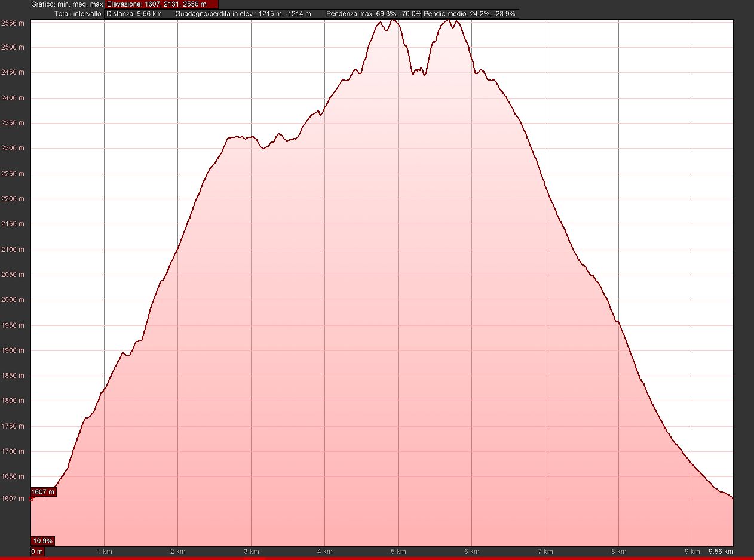Screen dimensions: 754x560
Task: Click the 1607 m elevation tooltip label
Action: 44,492
